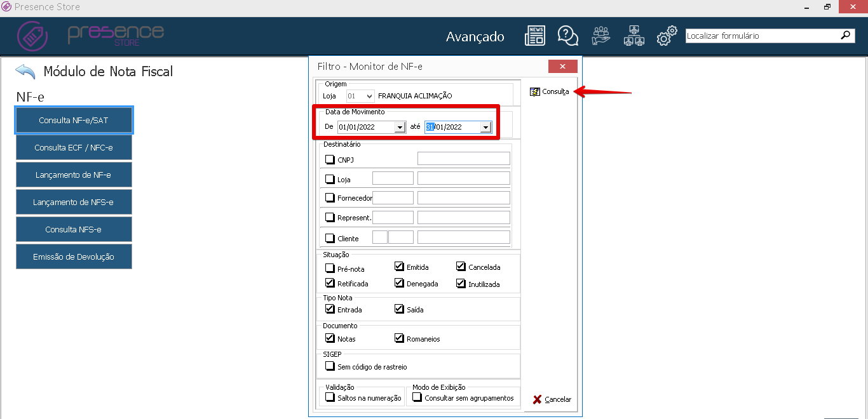Open the De start date dropdown

[x=400, y=127]
